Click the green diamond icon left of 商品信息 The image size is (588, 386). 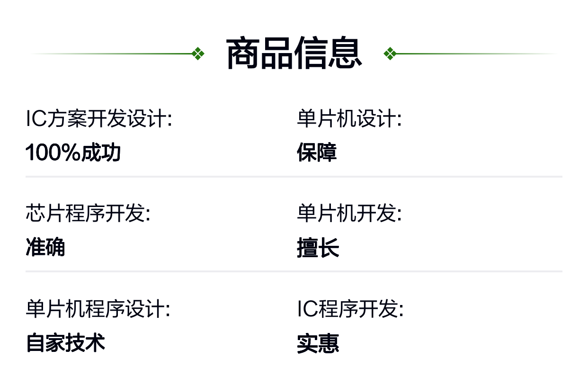tap(198, 54)
